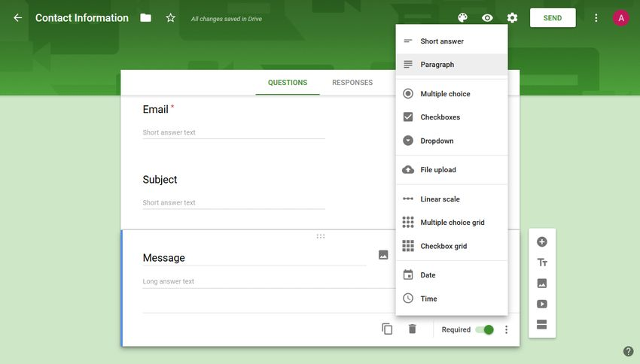The width and height of the screenshot is (640, 364).
Task: Click the back arrow to leave form
Action: 18,18
